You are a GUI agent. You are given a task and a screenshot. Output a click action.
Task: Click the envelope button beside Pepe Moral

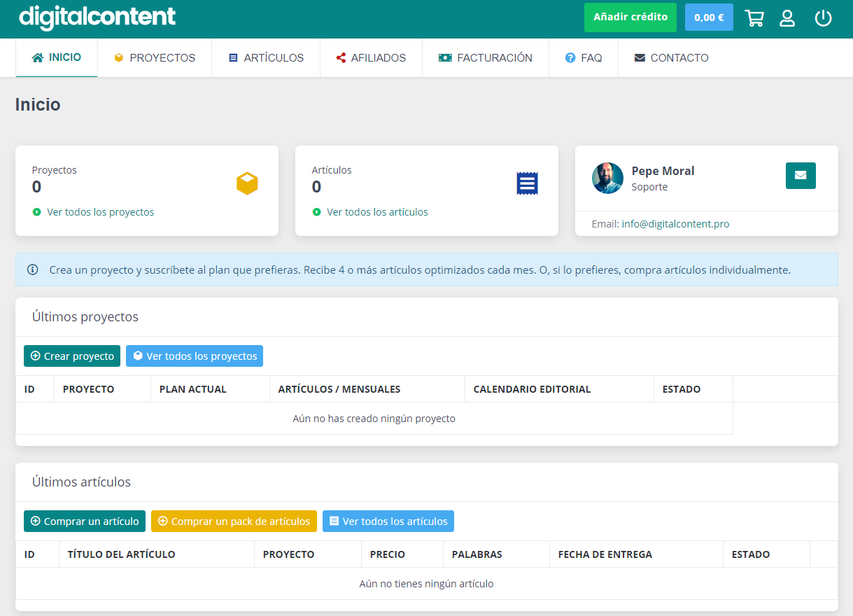click(x=801, y=176)
